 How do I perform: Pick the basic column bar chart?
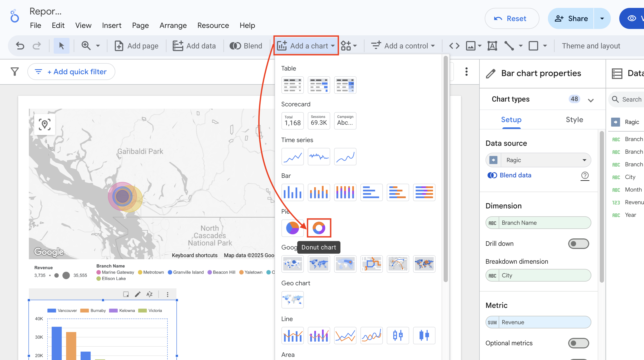[x=293, y=192]
